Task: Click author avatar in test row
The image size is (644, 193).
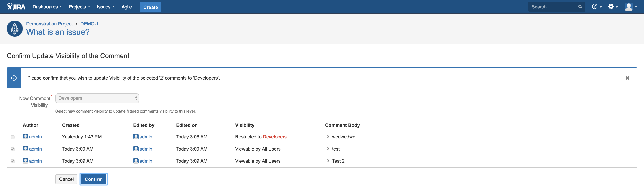Action: click(25, 149)
